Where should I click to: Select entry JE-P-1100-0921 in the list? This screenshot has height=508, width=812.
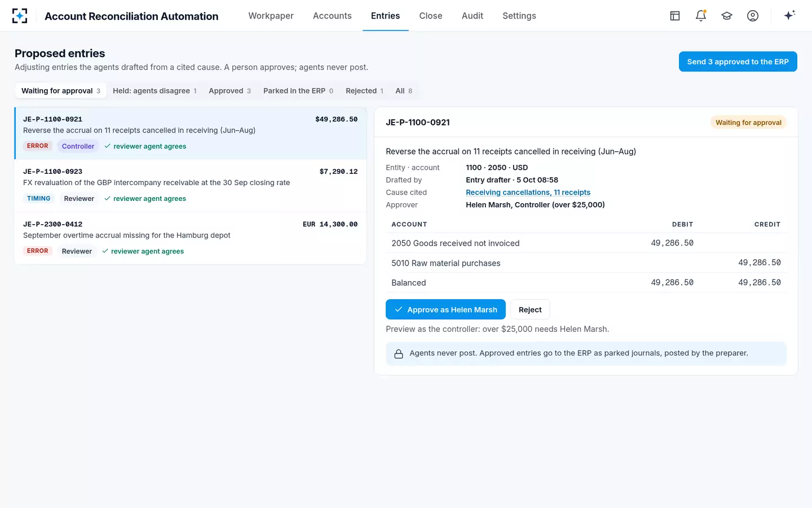tap(191, 133)
